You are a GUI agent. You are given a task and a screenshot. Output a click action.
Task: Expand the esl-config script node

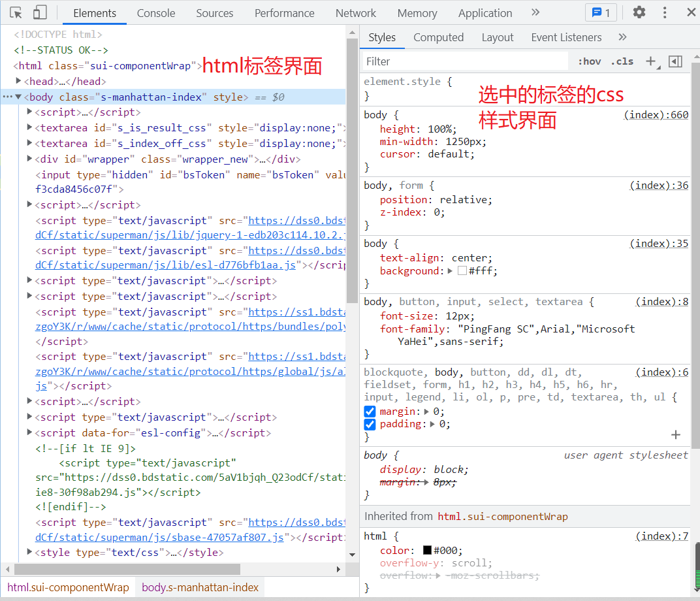pos(29,432)
